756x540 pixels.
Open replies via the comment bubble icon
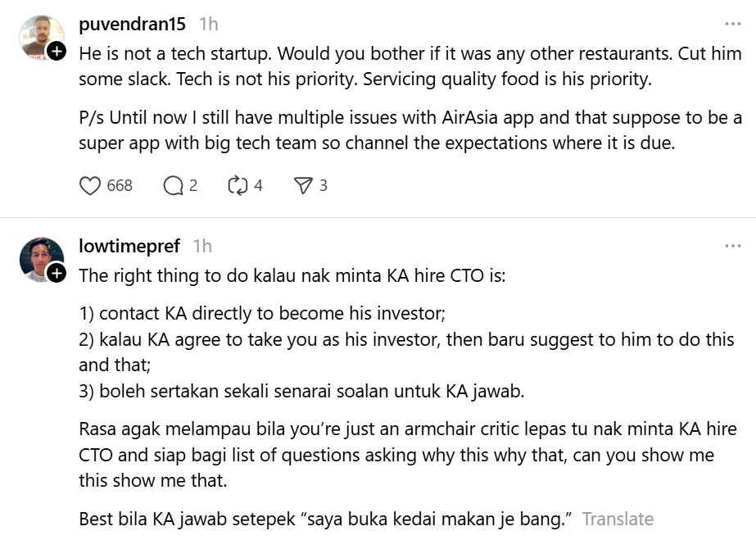tap(173, 186)
